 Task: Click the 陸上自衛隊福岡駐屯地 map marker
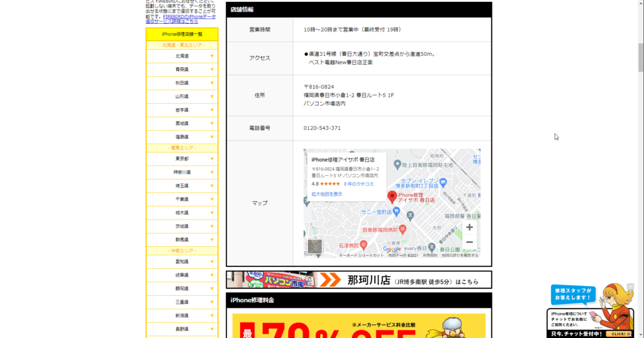[397, 165]
